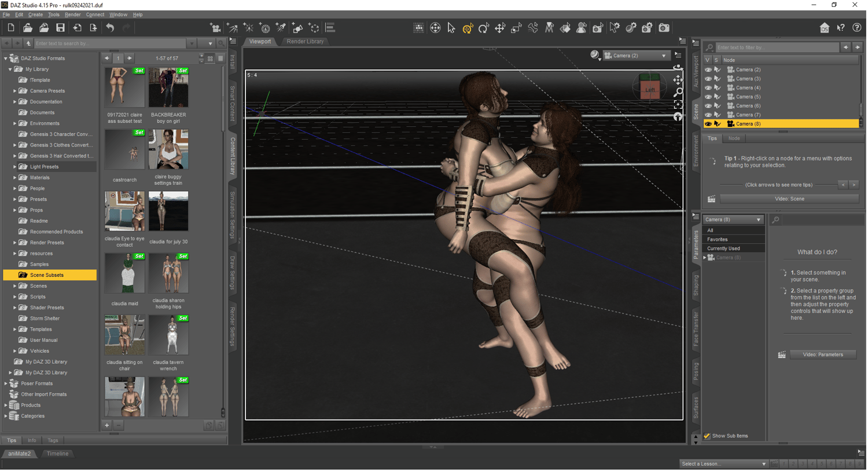The height and width of the screenshot is (475, 868).
Task: Show the previous tip with the < arrow
Action: click(x=843, y=185)
